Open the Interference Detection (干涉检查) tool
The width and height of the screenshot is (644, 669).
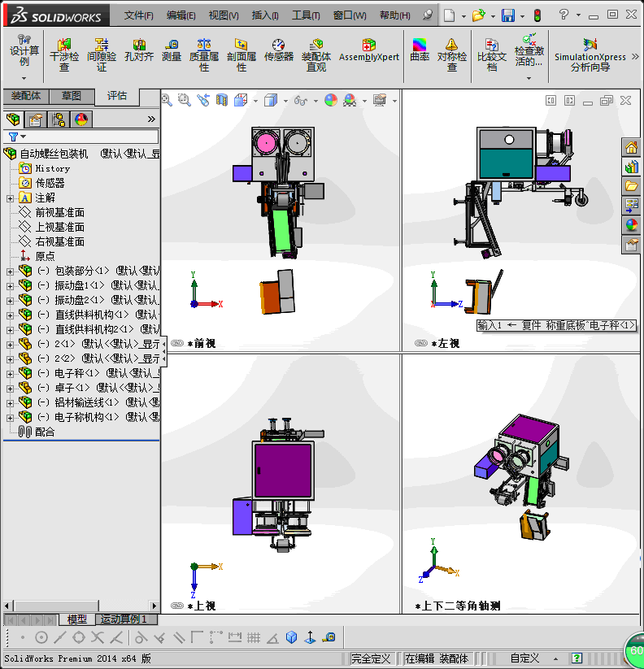[x=64, y=55]
